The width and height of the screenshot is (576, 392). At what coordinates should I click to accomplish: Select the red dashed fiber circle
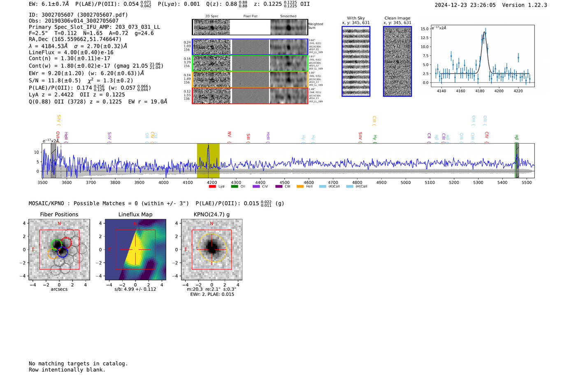tap(67, 242)
